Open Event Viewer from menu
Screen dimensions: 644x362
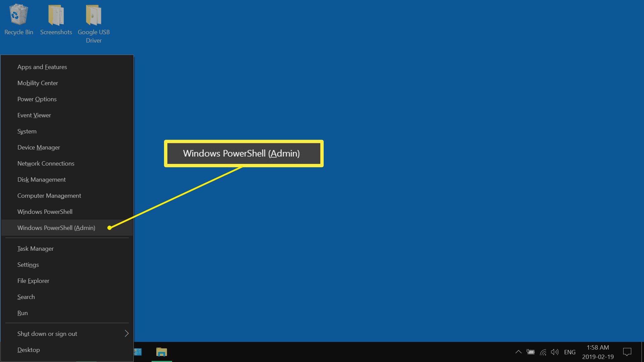tap(35, 115)
